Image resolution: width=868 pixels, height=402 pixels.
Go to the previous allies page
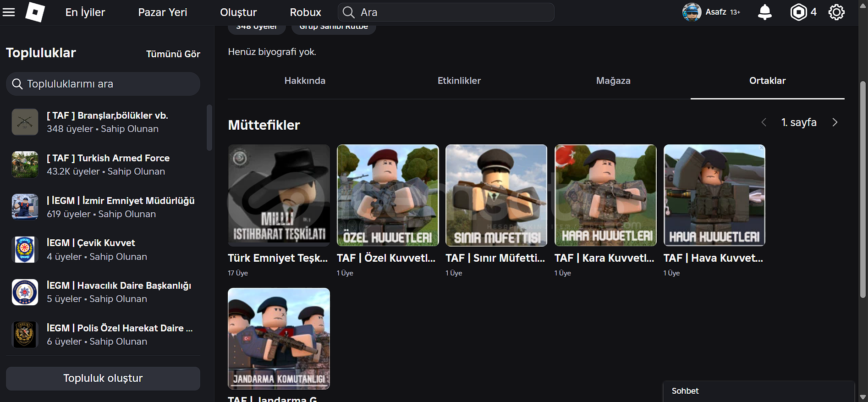pos(764,122)
